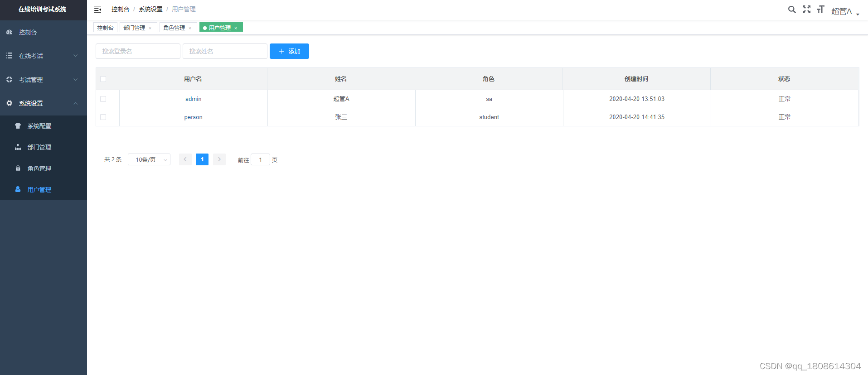
Task: Click the user icon beside 用户管理
Action: (x=18, y=189)
